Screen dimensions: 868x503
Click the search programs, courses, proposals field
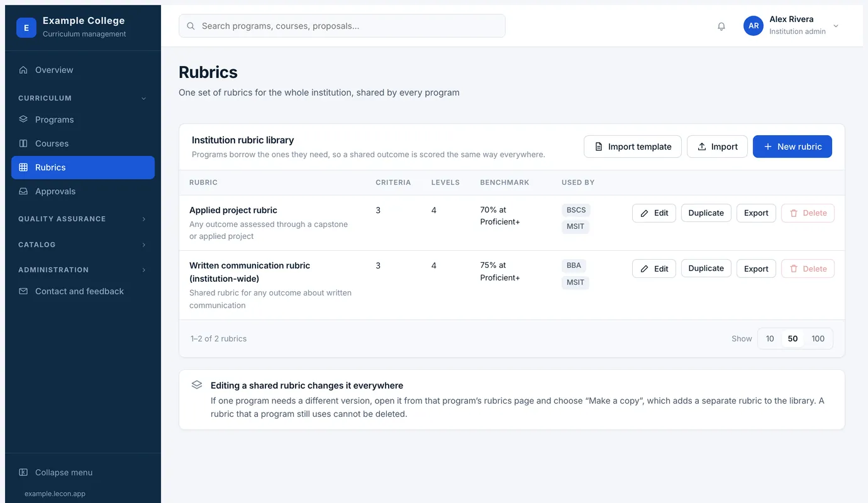pyautogui.click(x=342, y=26)
